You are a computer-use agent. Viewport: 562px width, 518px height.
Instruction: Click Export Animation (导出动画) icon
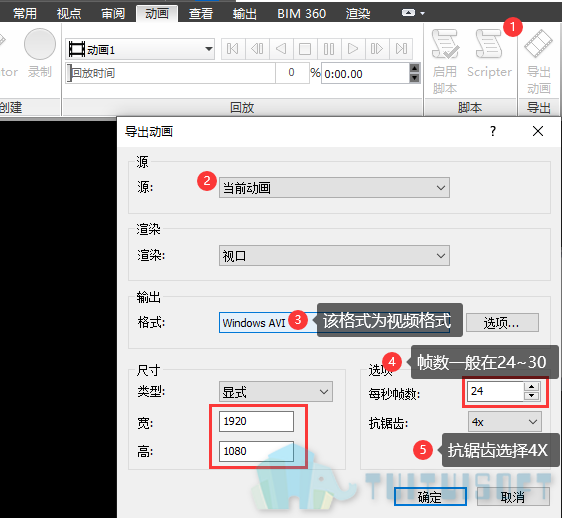coord(538,61)
